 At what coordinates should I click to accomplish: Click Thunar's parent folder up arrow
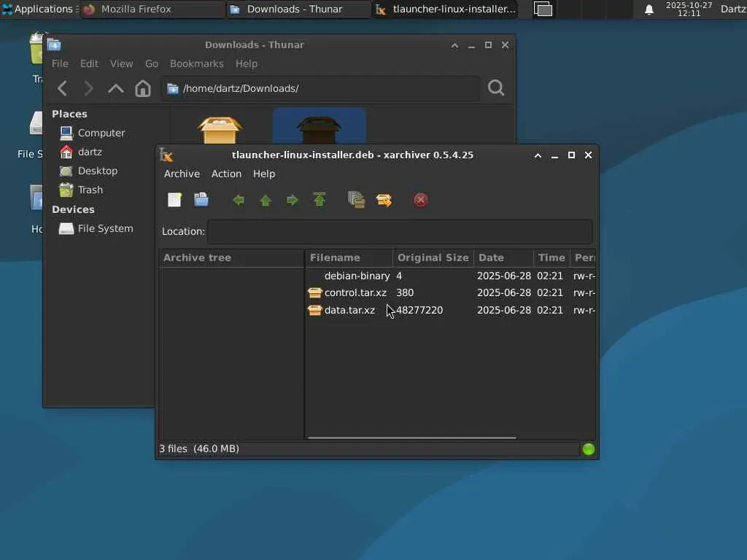116,88
